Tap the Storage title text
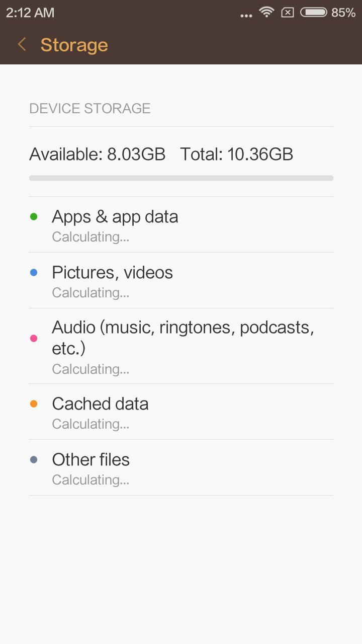This screenshot has width=362, height=644. point(74,45)
